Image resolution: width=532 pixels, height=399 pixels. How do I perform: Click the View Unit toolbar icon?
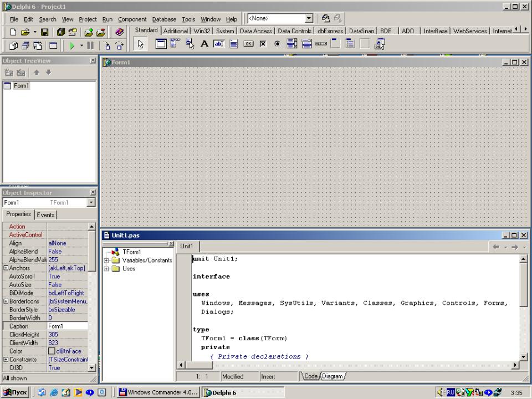pyautogui.click(x=13, y=45)
